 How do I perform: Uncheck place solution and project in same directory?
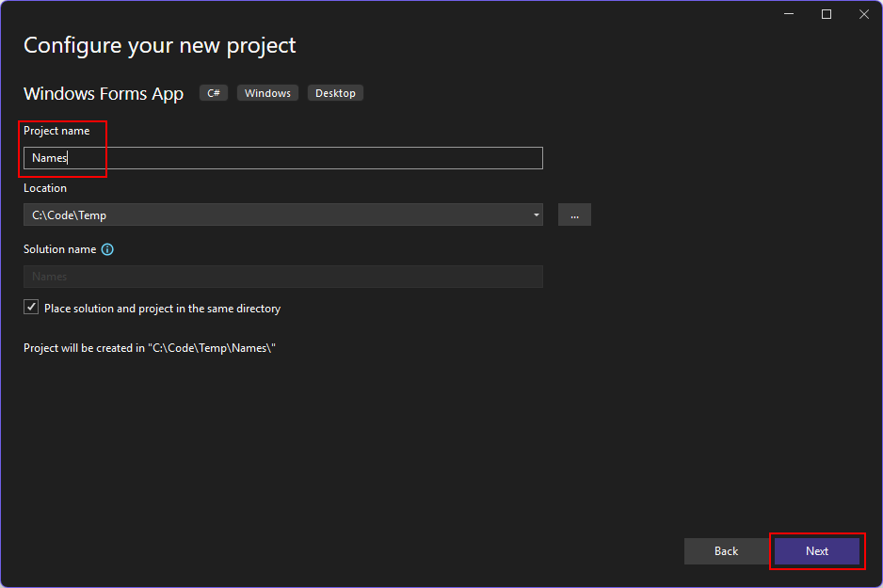(30, 306)
